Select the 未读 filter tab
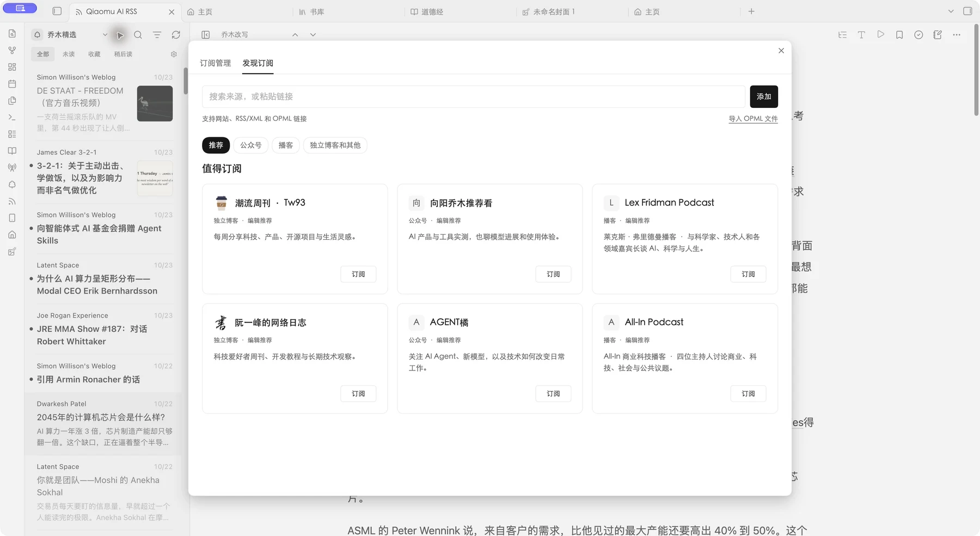Viewport: 980px width, 536px height. click(x=69, y=54)
